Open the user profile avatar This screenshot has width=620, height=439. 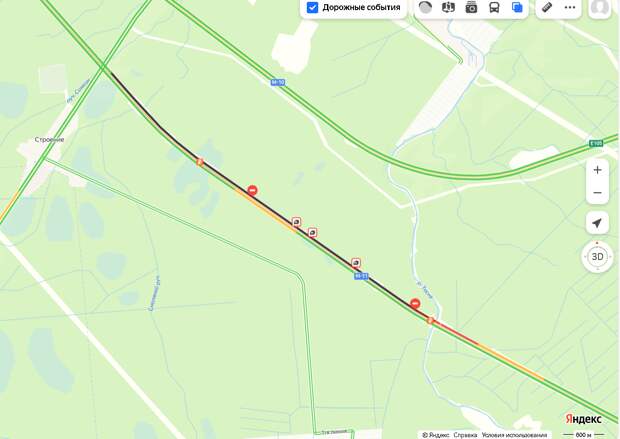tap(600, 7)
